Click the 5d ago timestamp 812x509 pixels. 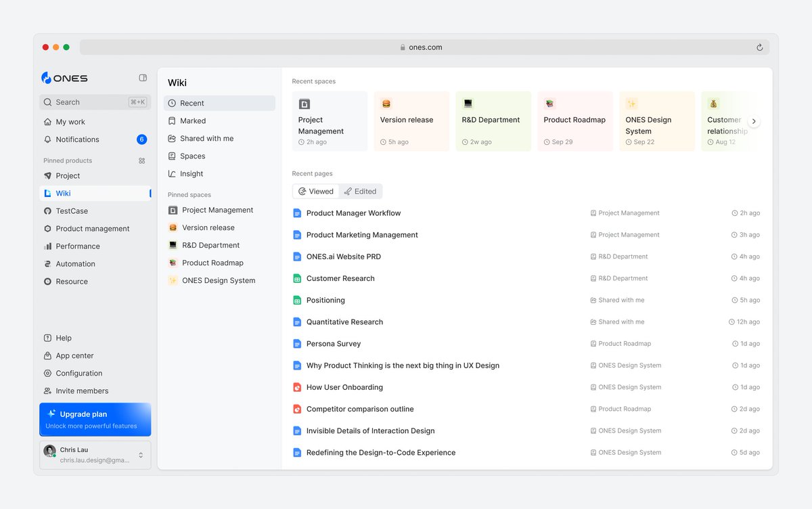pyautogui.click(x=746, y=452)
